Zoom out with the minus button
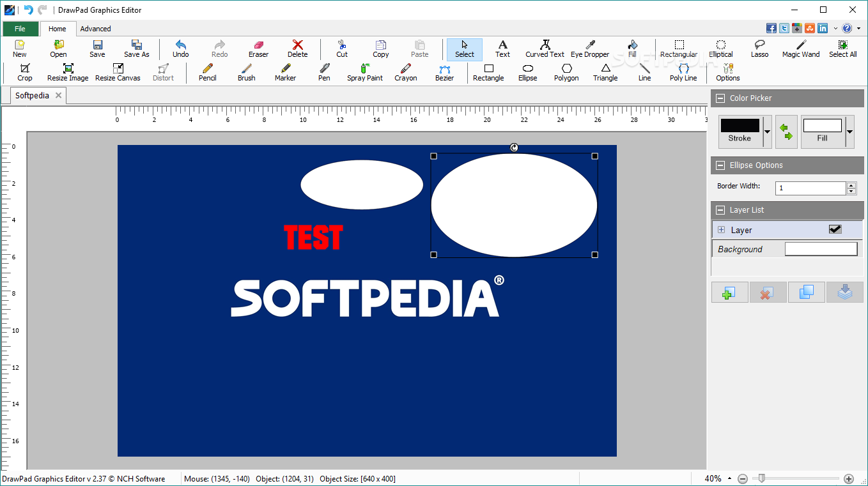Screen dimensions: 868x486 (x=743, y=478)
